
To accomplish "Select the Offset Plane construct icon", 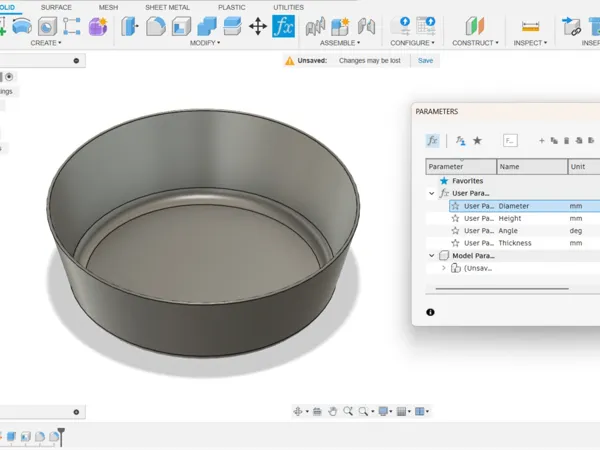I will pyautogui.click(x=475, y=26).
